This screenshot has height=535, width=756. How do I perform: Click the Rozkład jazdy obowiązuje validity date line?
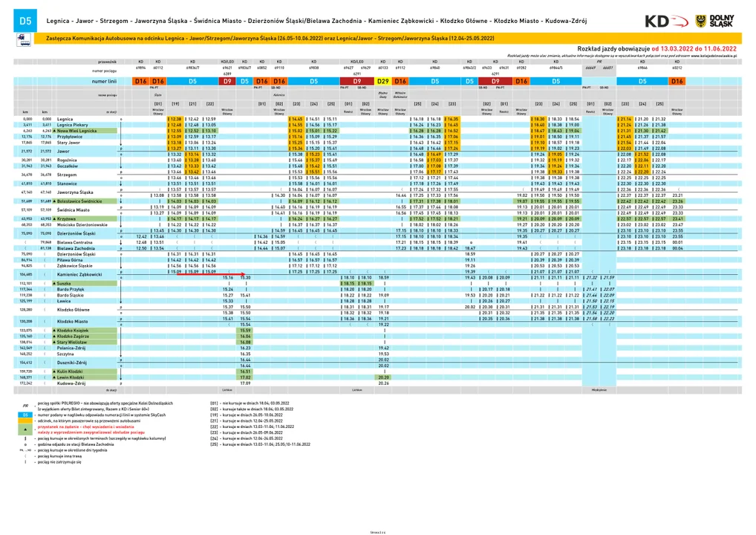tap(656, 49)
